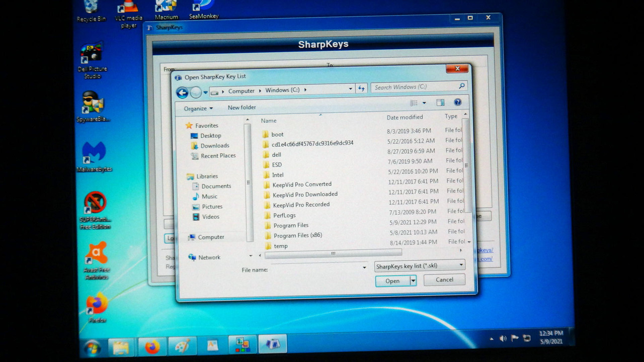Image resolution: width=644 pixels, height=362 pixels.
Task: Click the Firefox taskbar icon
Action: (x=151, y=347)
